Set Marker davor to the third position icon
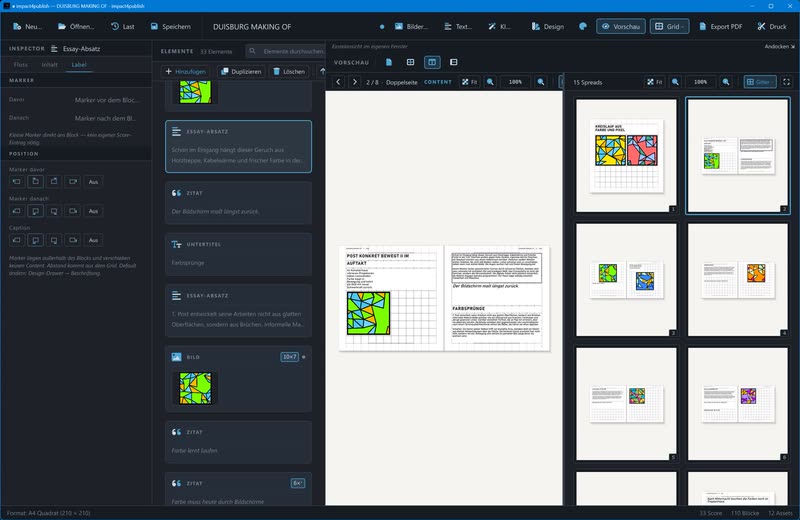The height and width of the screenshot is (520, 800). click(54, 182)
